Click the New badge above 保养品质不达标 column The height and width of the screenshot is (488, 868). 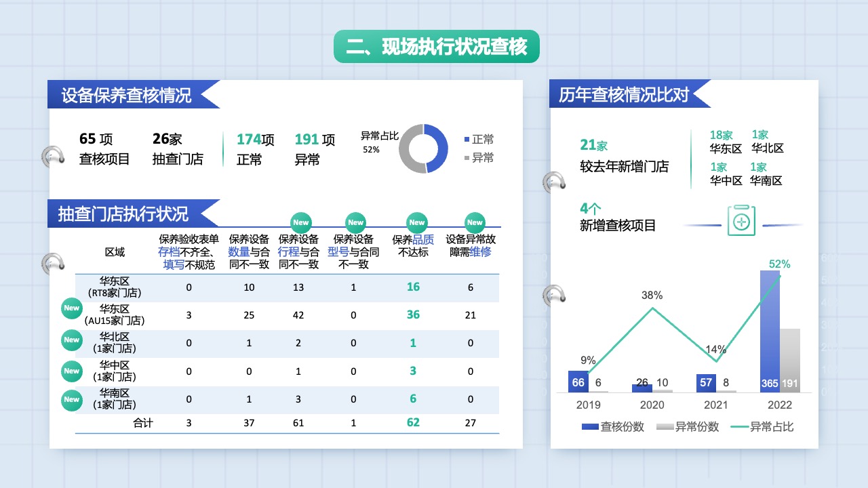coord(416,222)
